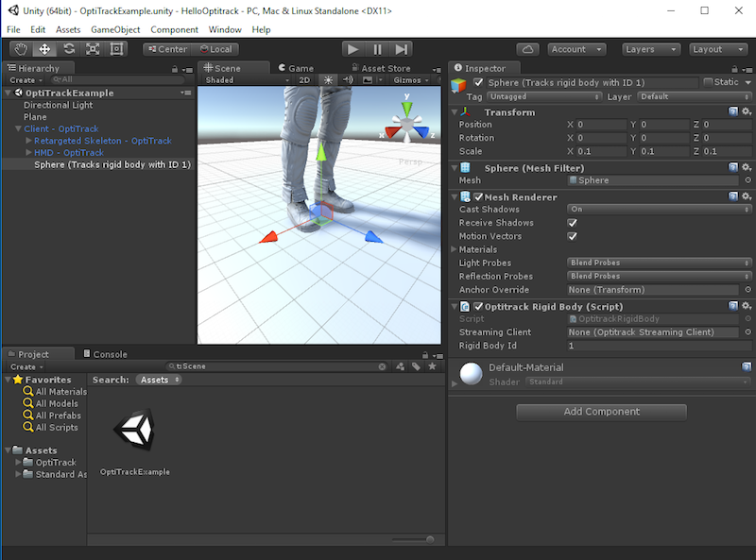Click the Play button
The height and width of the screenshot is (560, 756).
point(352,49)
